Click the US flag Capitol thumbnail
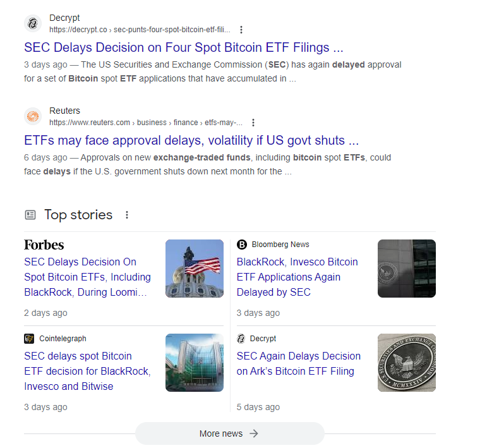This screenshot has height=448, width=487. point(195,269)
